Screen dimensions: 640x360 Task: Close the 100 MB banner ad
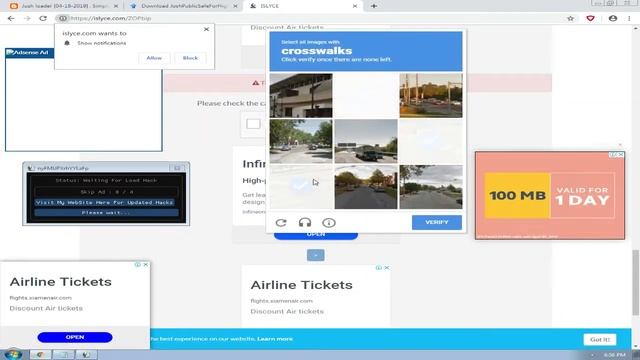click(621, 155)
